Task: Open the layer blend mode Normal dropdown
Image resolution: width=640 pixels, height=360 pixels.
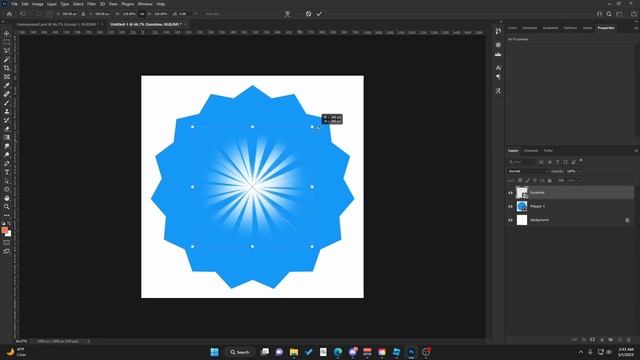Action: click(527, 171)
